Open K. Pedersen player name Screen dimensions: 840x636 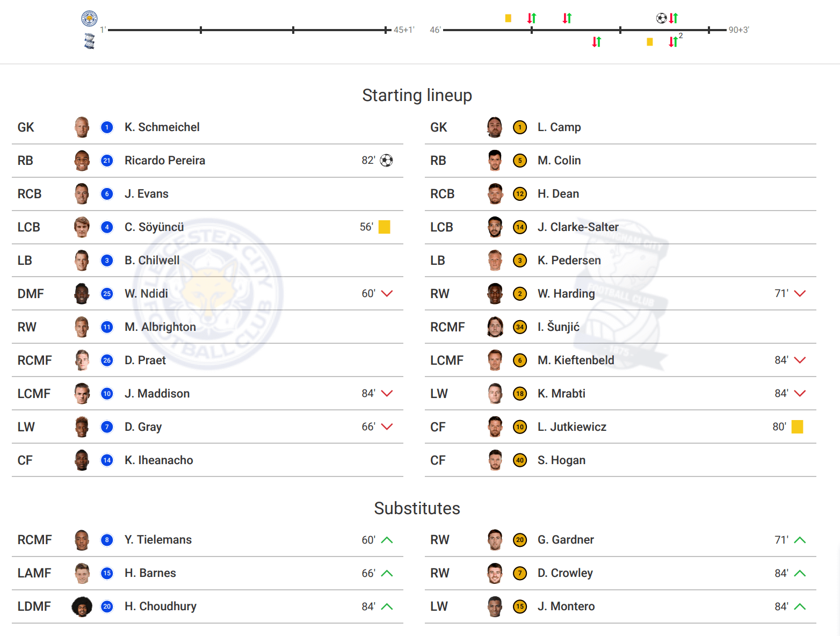tap(569, 260)
